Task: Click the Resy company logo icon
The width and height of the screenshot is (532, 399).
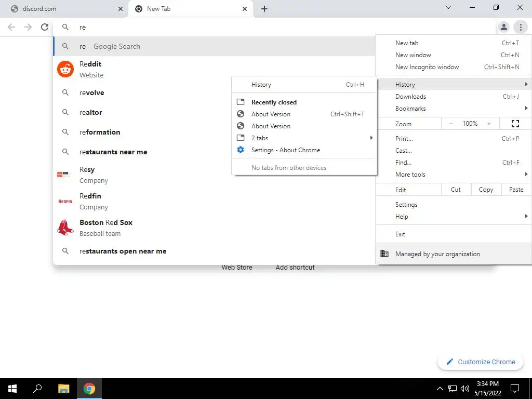Action: tap(64, 175)
